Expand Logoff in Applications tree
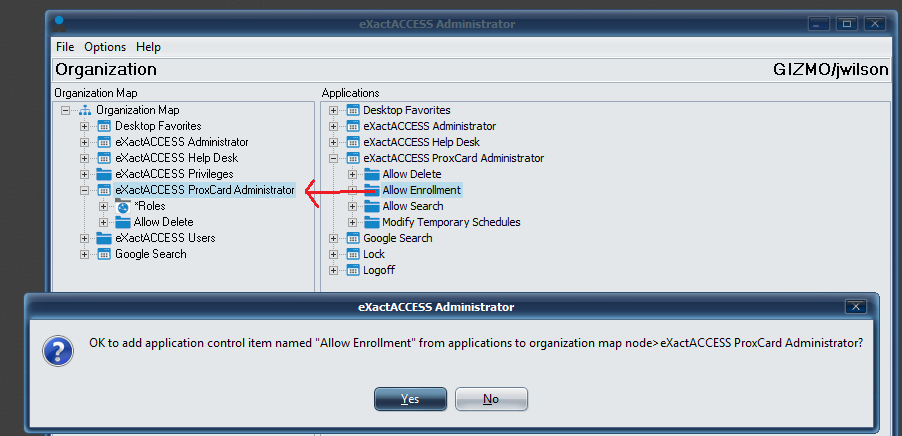Screen dimensions: 902x436 (x=333, y=270)
